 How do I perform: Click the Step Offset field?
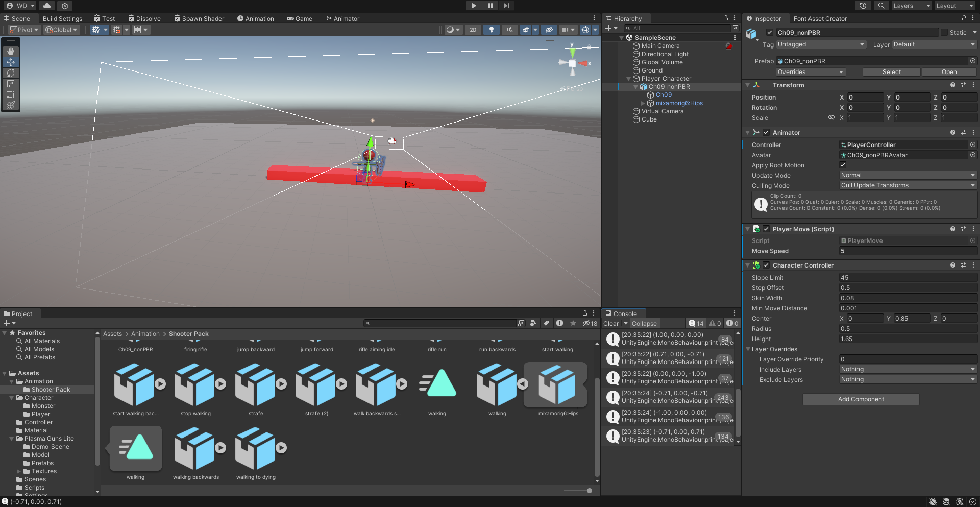tap(908, 287)
